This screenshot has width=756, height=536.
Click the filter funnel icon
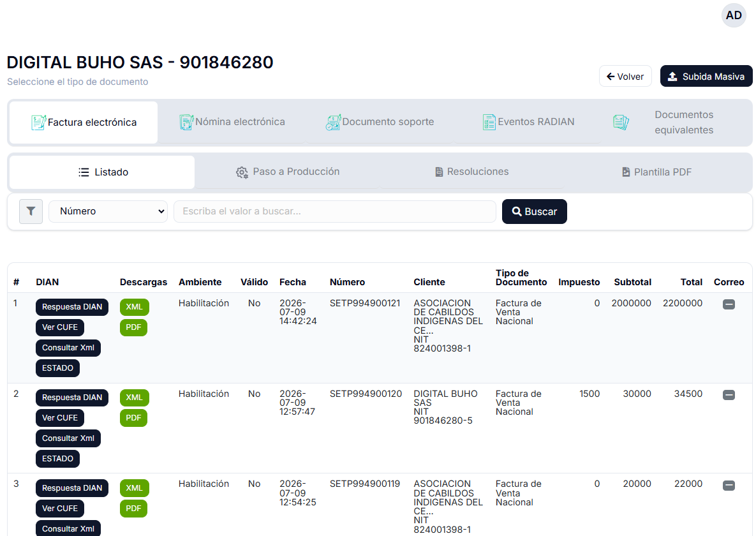coord(31,211)
